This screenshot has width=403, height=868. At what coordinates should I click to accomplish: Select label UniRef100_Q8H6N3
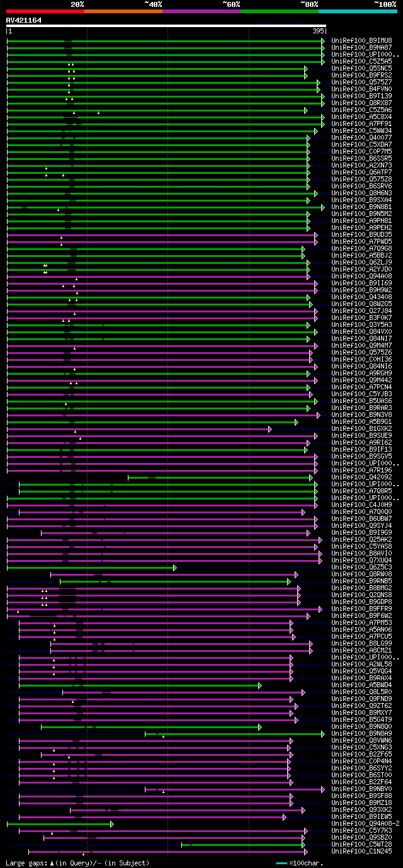361,193
